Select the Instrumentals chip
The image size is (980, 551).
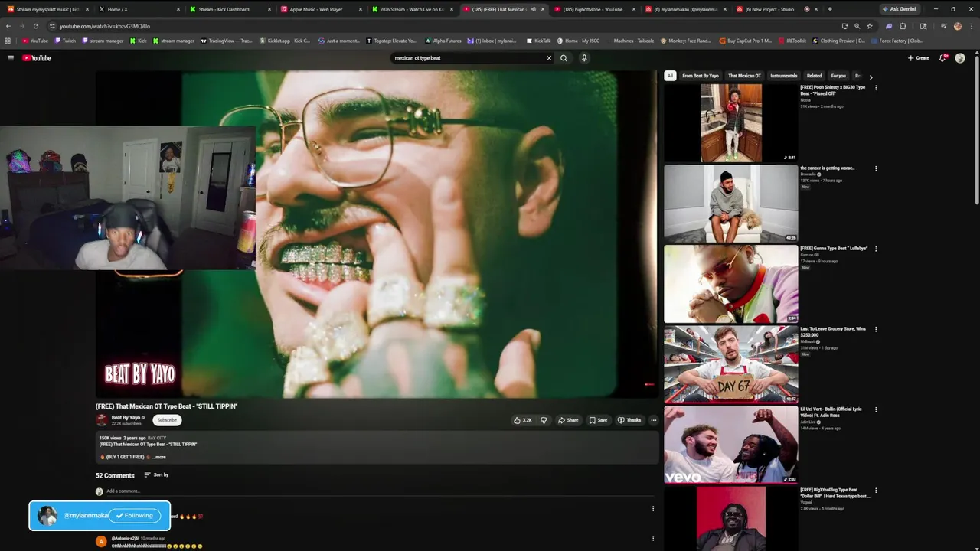[x=783, y=76]
